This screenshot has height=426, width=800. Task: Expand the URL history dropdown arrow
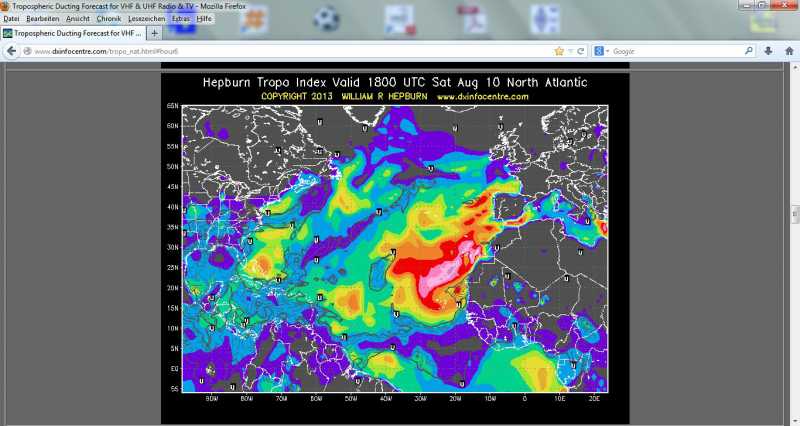tap(570, 50)
